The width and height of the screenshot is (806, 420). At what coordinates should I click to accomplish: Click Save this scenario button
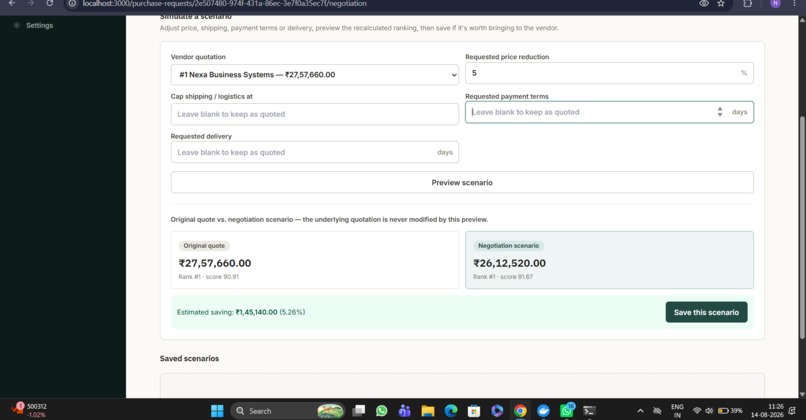point(706,312)
